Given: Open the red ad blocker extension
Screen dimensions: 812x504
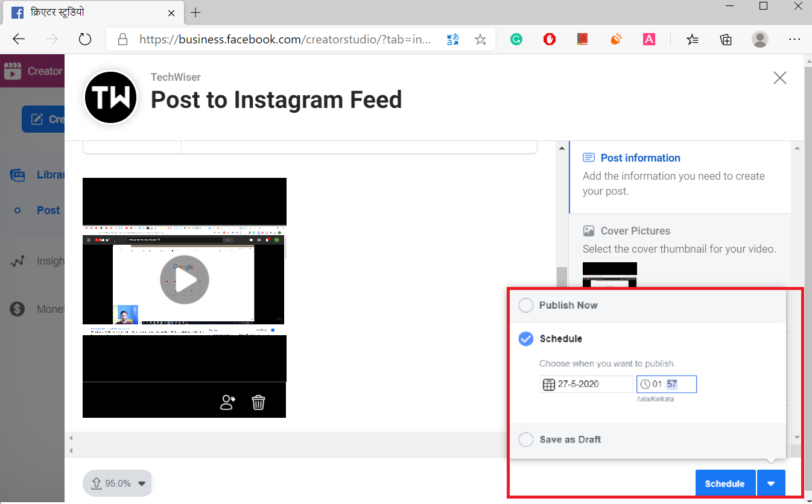Looking at the screenshot, I should (549, 39).
